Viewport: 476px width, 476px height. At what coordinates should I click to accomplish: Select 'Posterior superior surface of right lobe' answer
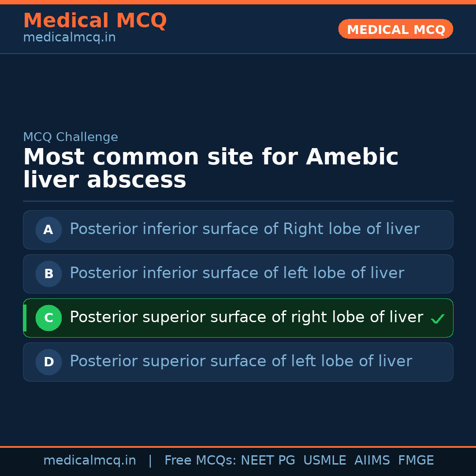pyautogui.click(x=246, y=317)
